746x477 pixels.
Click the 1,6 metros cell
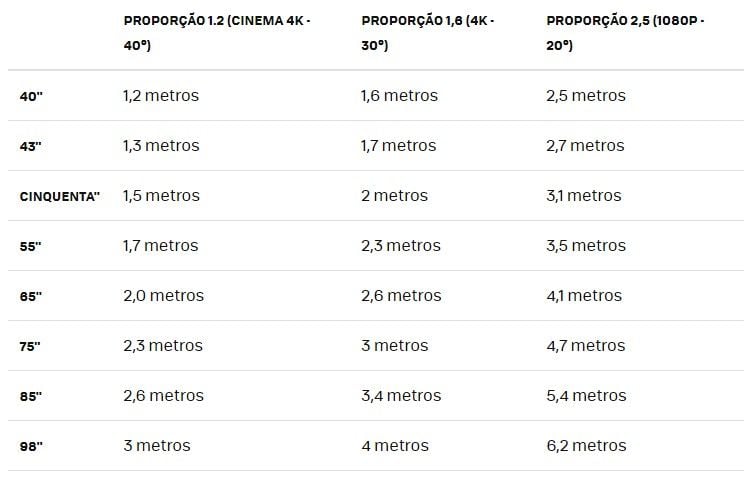tap(398, 96)
